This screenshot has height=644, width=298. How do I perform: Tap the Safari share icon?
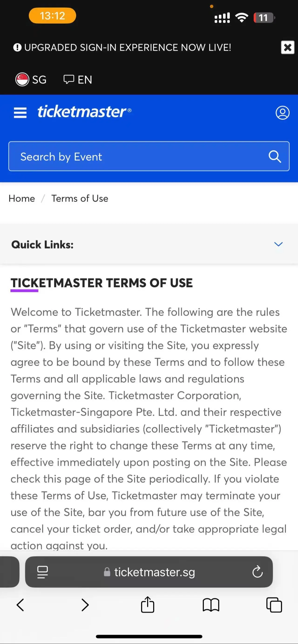[x=148, y=604]
